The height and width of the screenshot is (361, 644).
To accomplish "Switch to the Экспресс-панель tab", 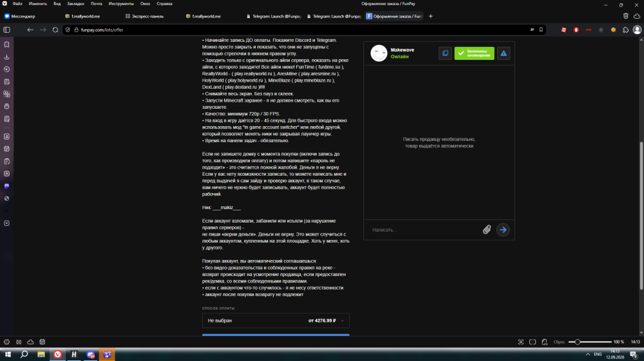I will (151, 17).
